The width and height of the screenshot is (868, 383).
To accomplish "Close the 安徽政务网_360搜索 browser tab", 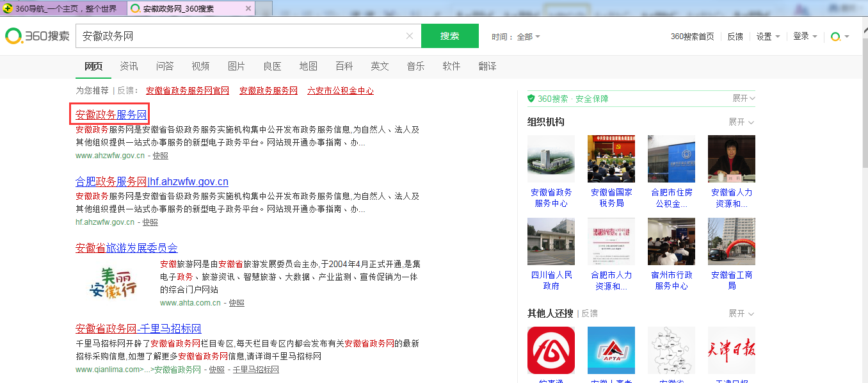I will point(248,9).
